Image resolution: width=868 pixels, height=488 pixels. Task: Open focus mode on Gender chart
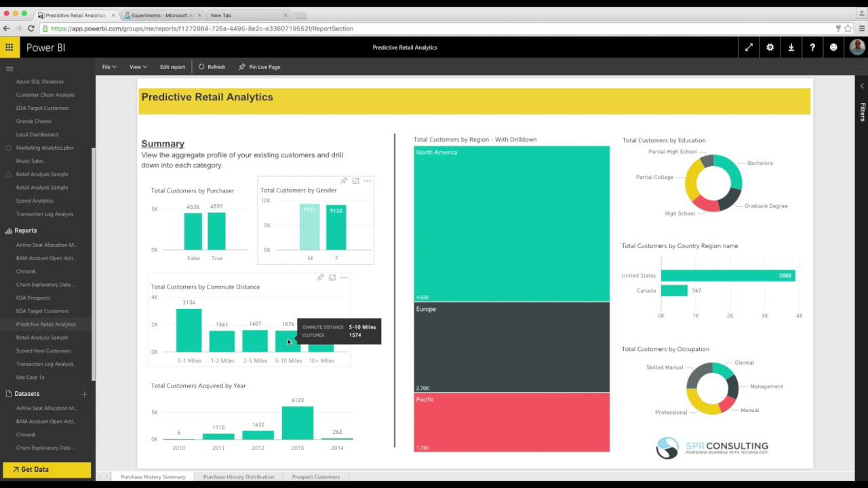pyautogui.click(x=355, y=181)
